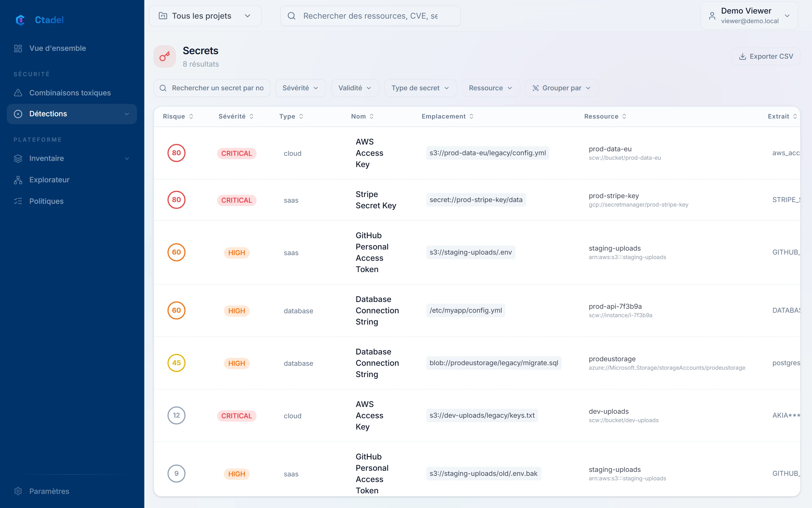Click the projects folder icon

coord(163,16)
